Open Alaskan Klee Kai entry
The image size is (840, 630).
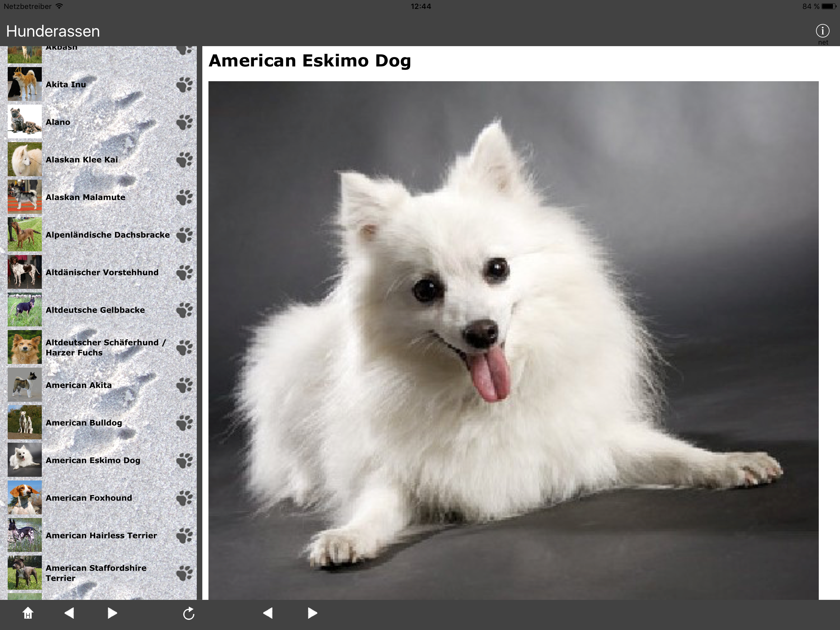coord(82,160)
